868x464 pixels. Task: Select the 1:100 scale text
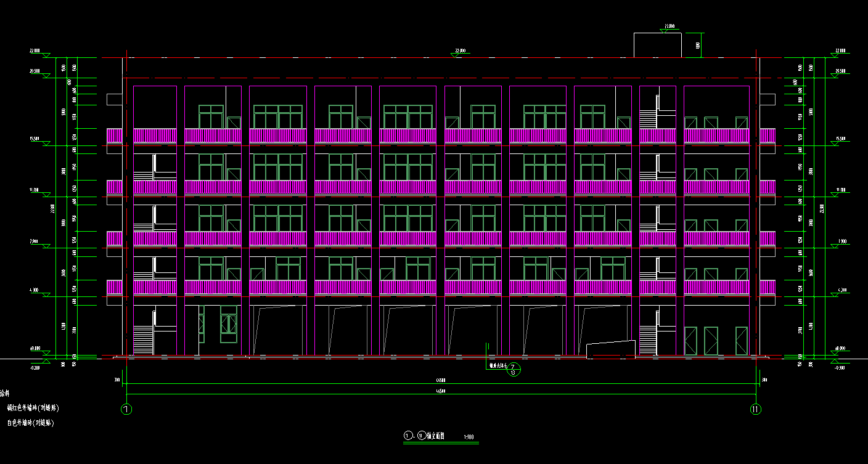click(469, 438)
